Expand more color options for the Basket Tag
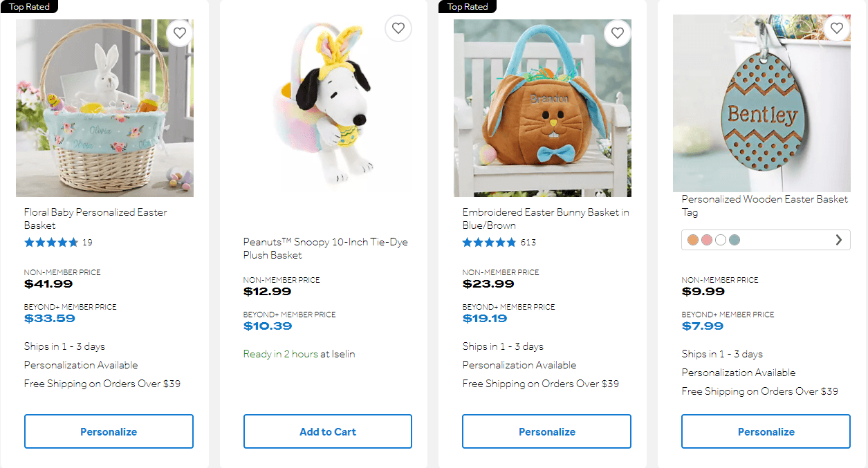The height and width of the screenshot is (468, 868). [x=838, y=240]
